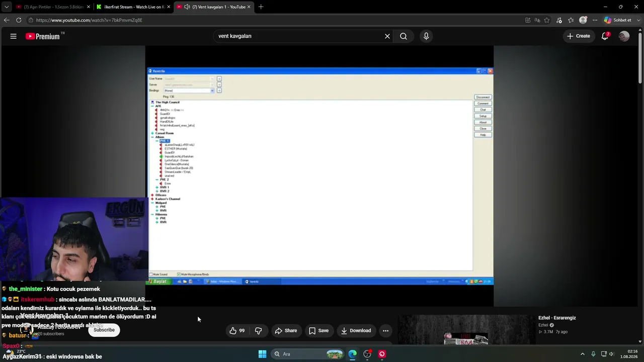
Task: Dislike the video with thumbs-down icon
Action: pyautogui.click(x=259, y=330)
